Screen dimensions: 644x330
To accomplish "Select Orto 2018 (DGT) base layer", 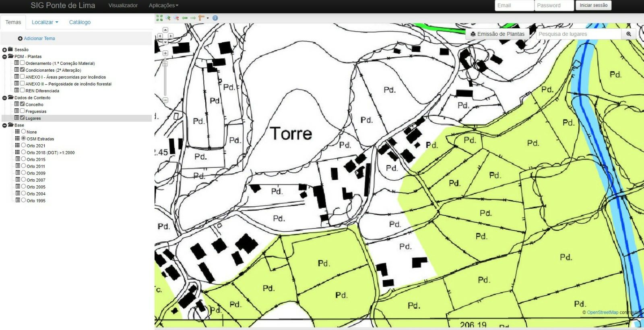I will tap(23, 152).
